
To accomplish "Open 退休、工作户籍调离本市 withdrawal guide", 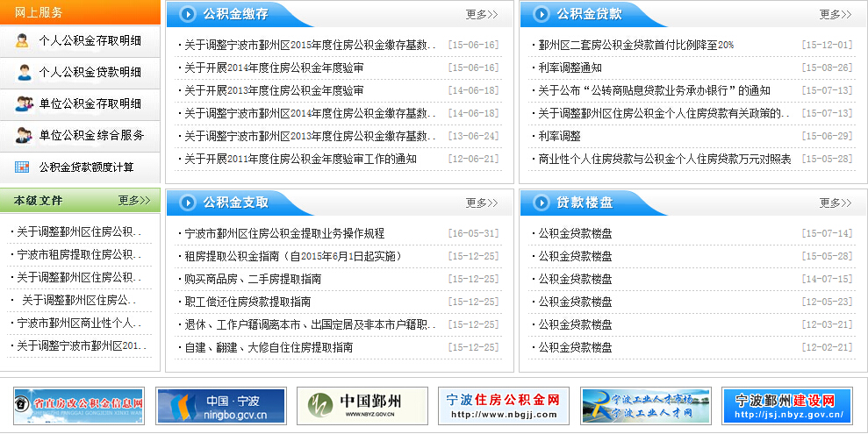I will tap(310, 324).
